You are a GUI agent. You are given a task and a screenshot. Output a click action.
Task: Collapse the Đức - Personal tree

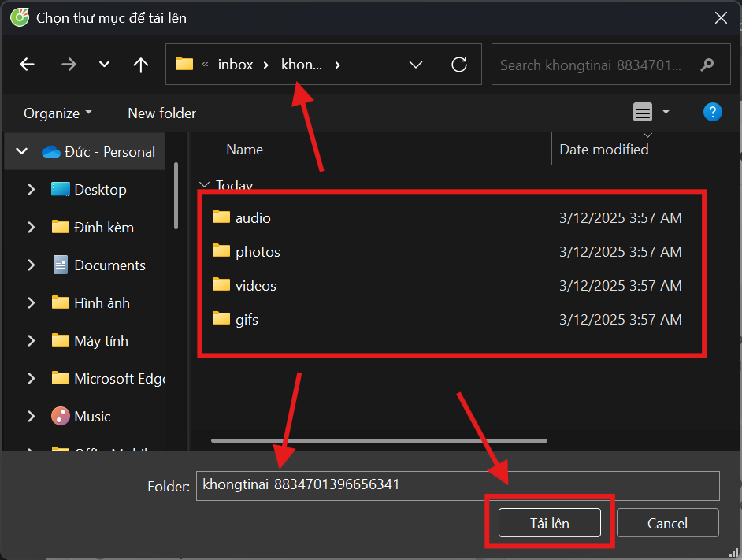[22, 151]
